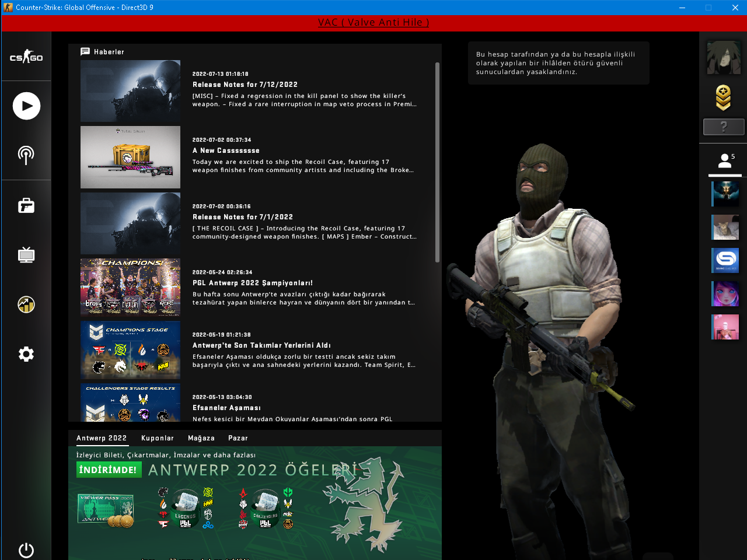Click the question mark skill group box
This screenshot has height=560, width=747.
point(724,127)
